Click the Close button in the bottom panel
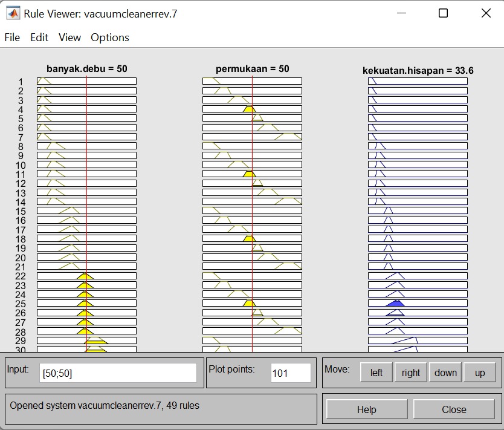 [x=454, y=409]
